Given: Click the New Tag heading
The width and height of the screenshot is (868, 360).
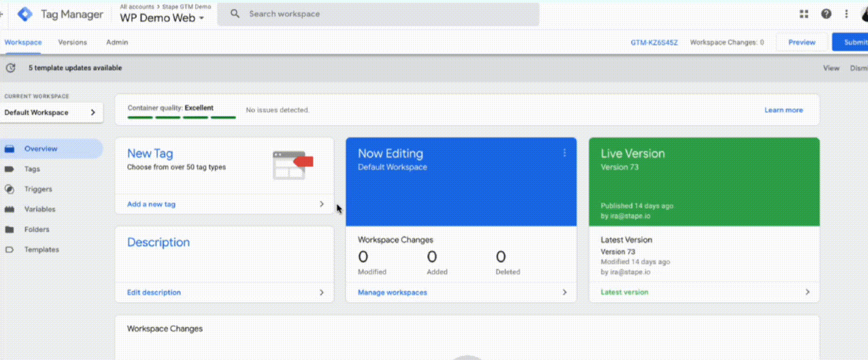Looking at the screenshot, I should [x=150, y=154].
